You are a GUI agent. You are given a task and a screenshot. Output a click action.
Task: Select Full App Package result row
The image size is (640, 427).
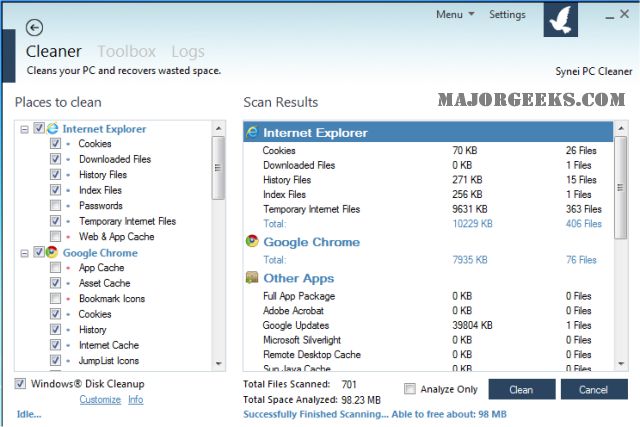[x=428, y=296]
